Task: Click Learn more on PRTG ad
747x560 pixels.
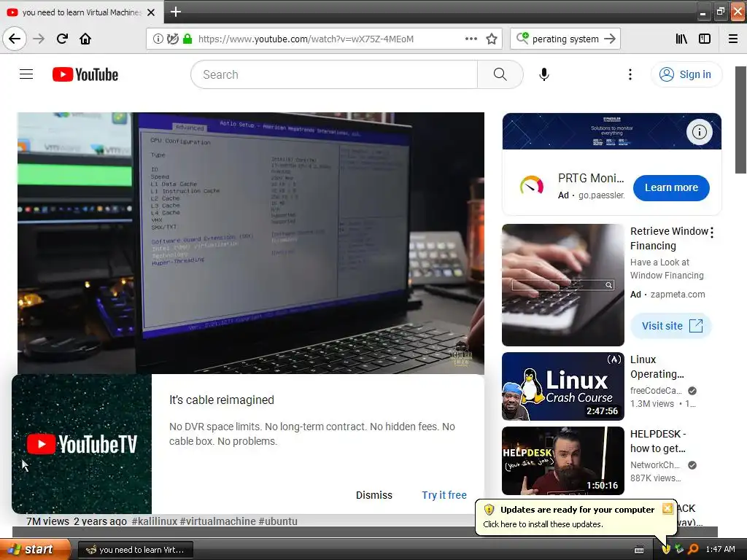Action: point(671,187)
